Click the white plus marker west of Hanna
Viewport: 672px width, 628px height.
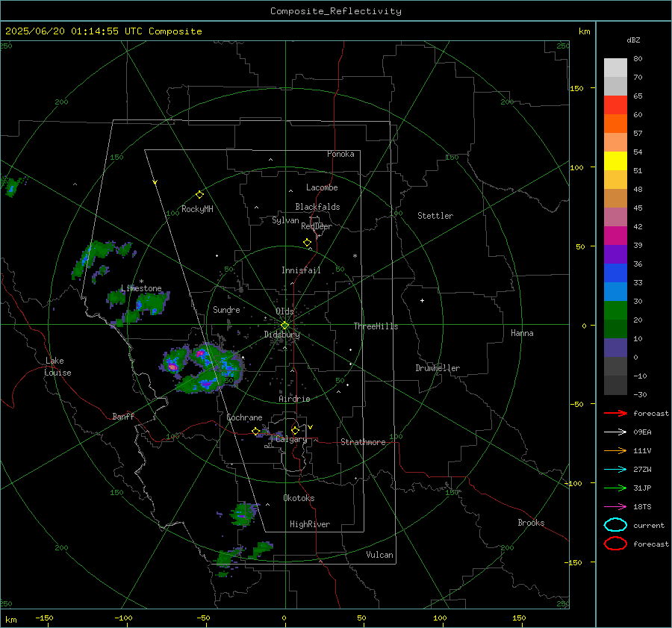tap(422, 300)
